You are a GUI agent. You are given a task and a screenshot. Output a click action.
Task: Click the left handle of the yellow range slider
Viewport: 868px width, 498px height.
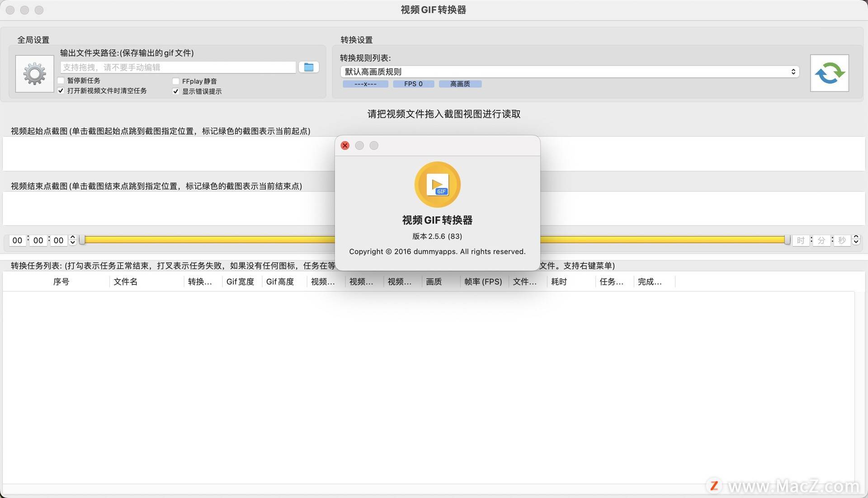(x=82, y=240)
